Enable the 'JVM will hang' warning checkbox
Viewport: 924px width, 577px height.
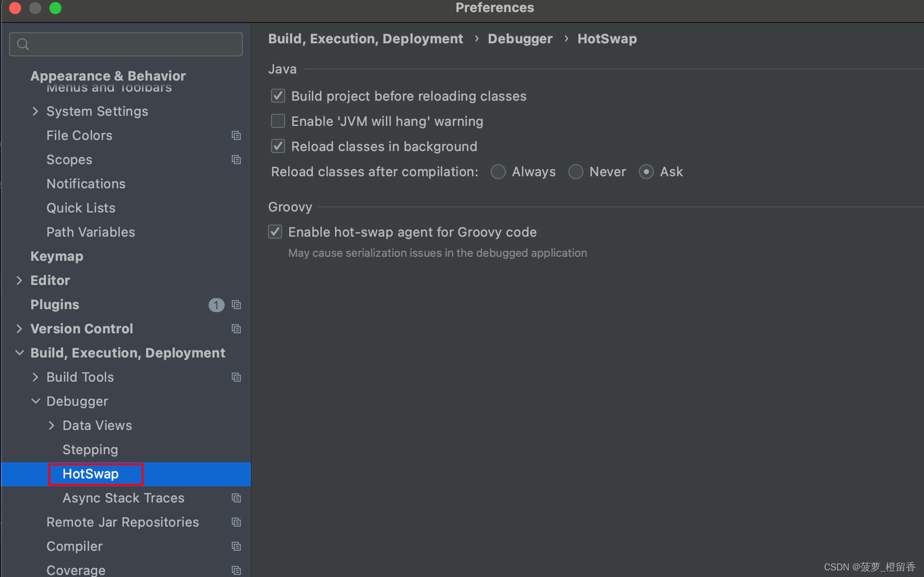[x=278, y=121]
